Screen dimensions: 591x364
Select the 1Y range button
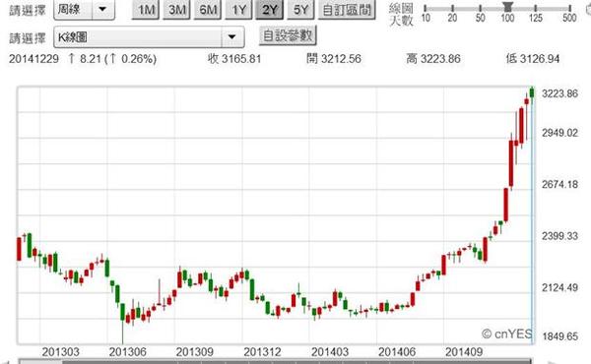[x=239, y=10]
